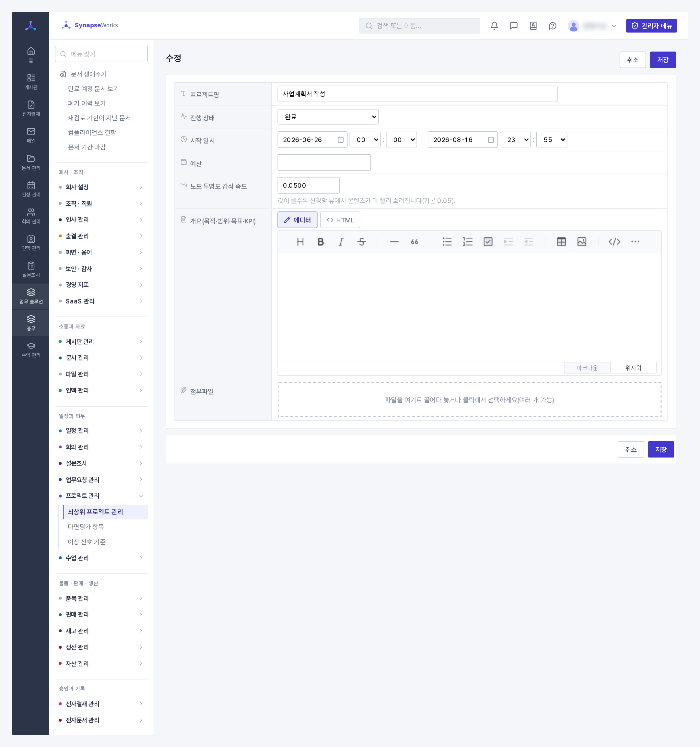This screenshot has width=700, height=747.
Task: Open the help question icon in header
Action: coord(552,26)
